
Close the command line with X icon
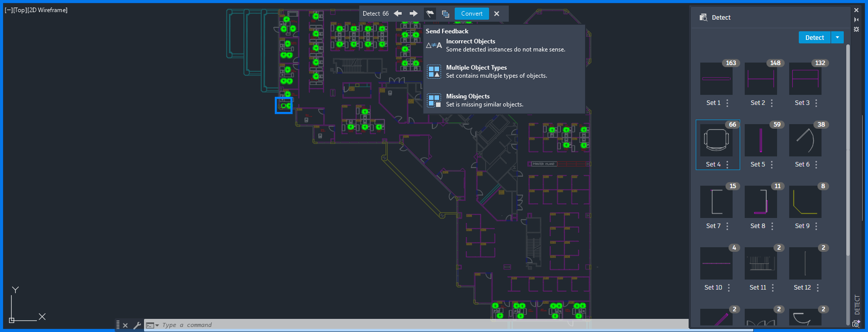click(x=125, y=325)
